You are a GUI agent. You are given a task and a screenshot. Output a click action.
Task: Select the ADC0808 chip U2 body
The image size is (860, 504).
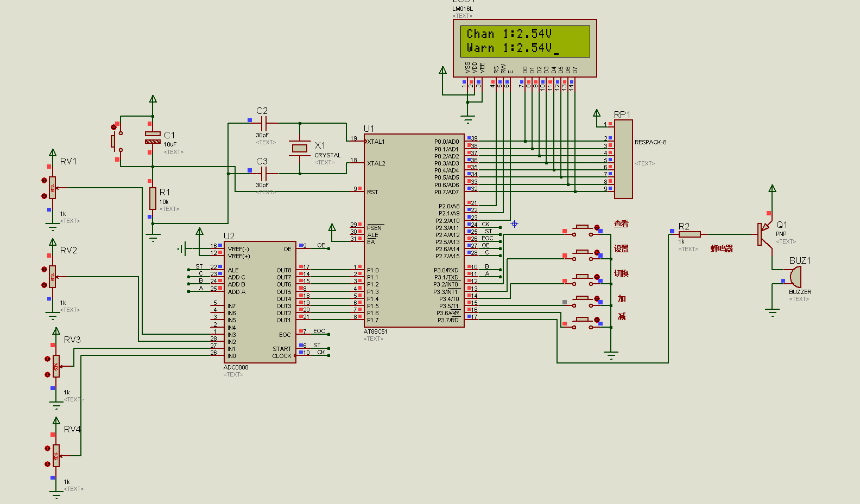tap(260, 302)
